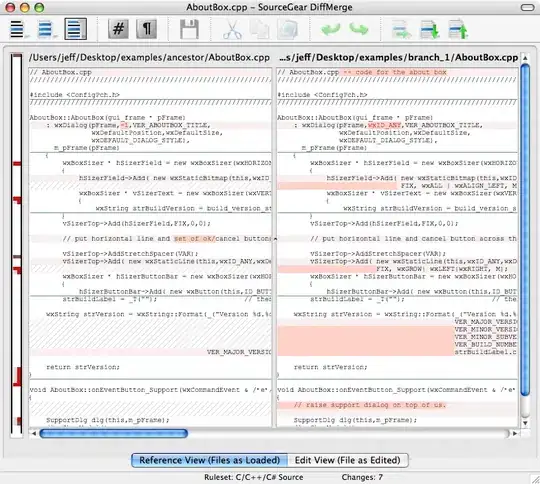Click the paste clipboard icon
The image size is (540, 484).
pos(288,29)
